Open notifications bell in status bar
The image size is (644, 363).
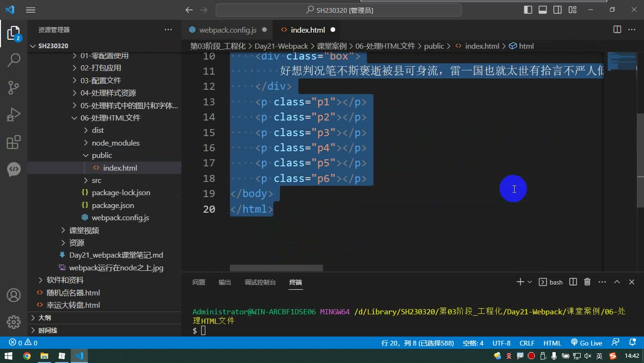(633, 343)
